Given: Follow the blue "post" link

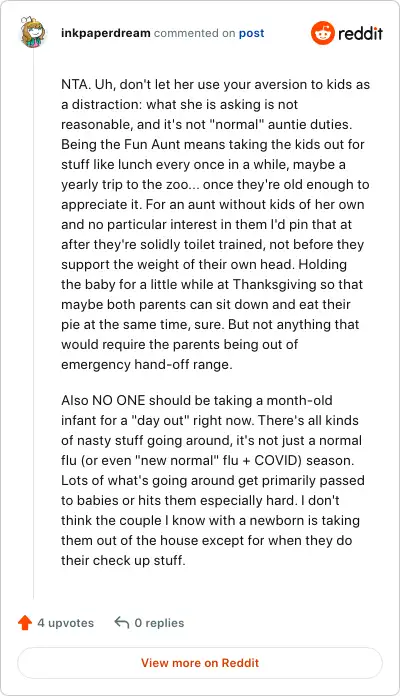Looking at the screenshot, I should (251, 33).
